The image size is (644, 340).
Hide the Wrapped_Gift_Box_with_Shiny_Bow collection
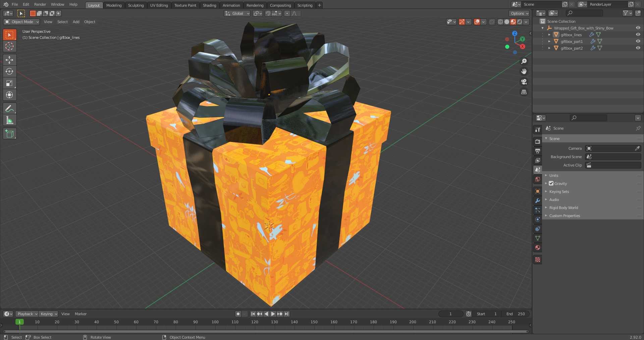pos(638,28)
